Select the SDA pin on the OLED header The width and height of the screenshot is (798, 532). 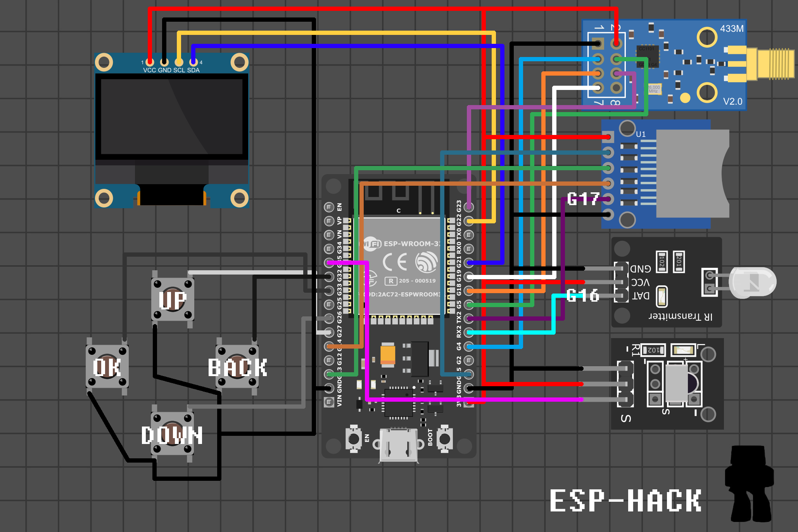pyautogui.click(x=193, y=62)
